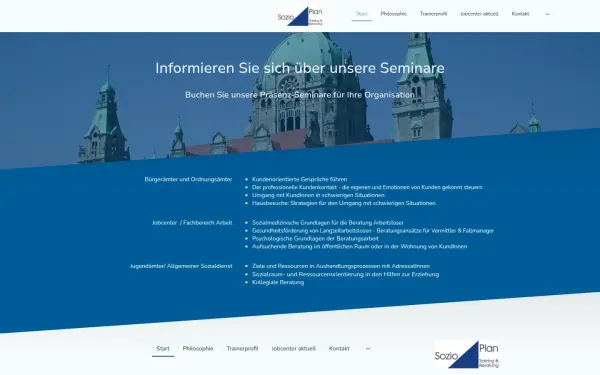Go to Trainerprofil in the top navigation
600x375 pixels.
click(x=434, y=14)
